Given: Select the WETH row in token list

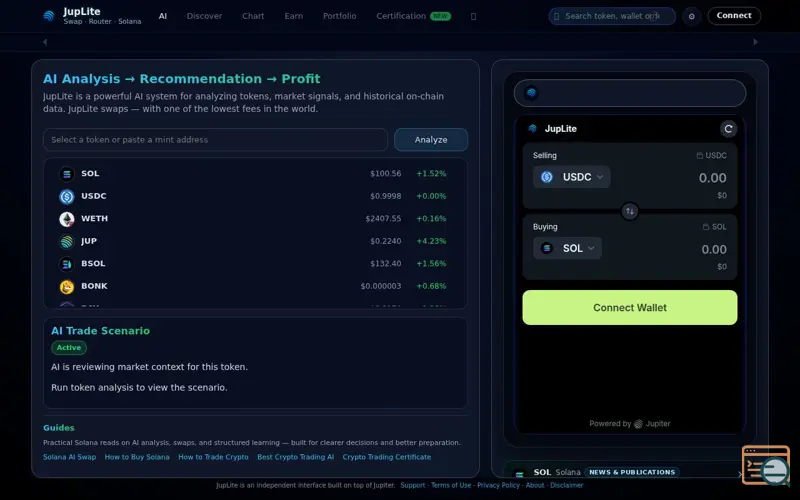Looking at the screenshot, I should (255, 219).
